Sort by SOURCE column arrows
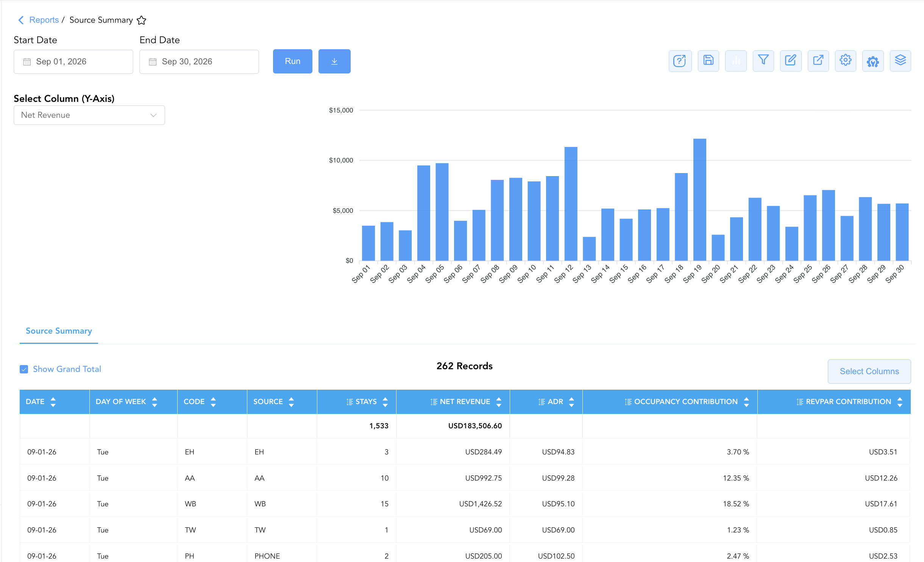Image resolution: width=924 pixels, height=562 pixels. click(x=291, y=402)
